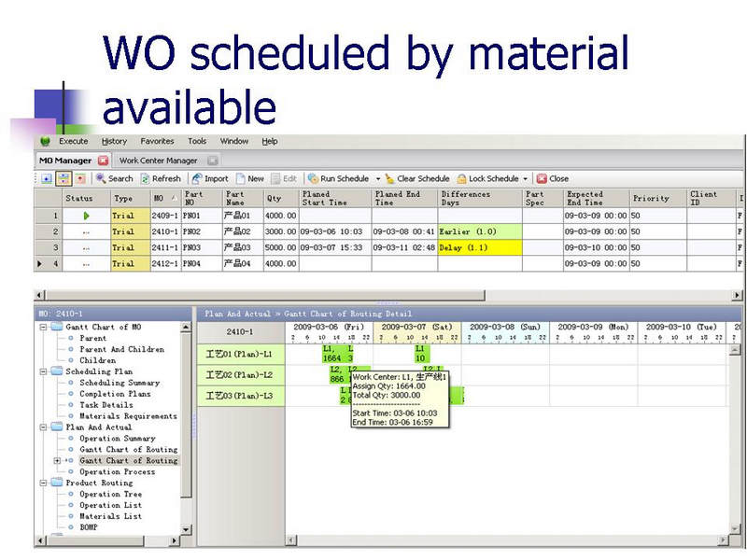
Task: Open the Run Schedule dropdown arrow
Action: (x=378, y=179)
